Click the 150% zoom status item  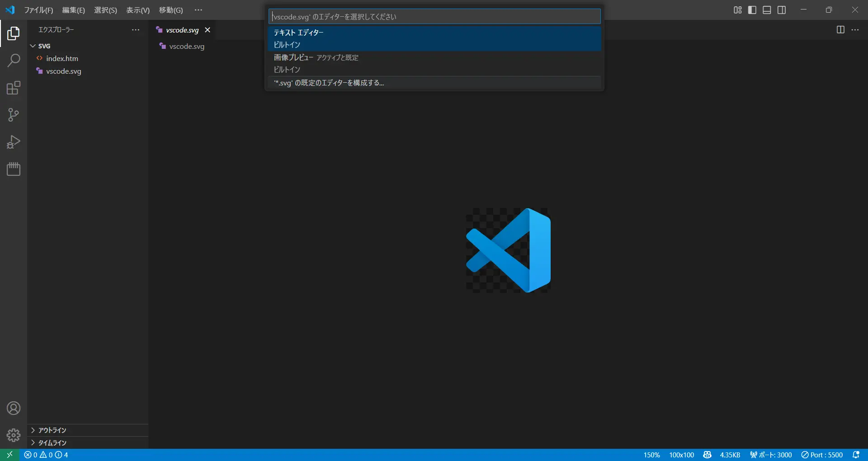coord(651,455)
